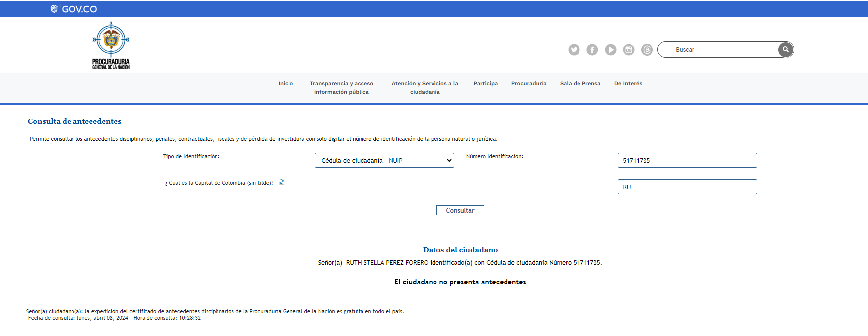Open the Inicio menu item

286,84
